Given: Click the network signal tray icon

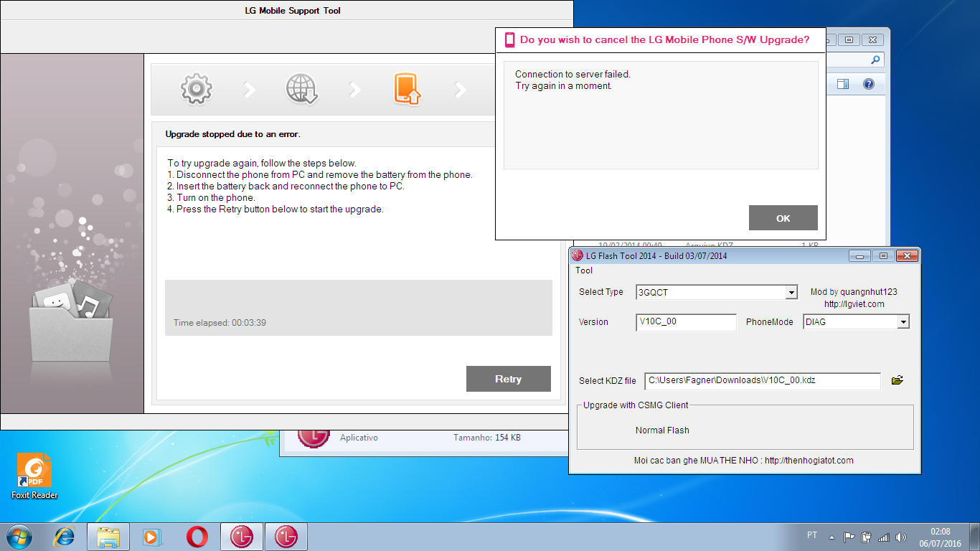Looking at the screenshot, I should [884, 537].
